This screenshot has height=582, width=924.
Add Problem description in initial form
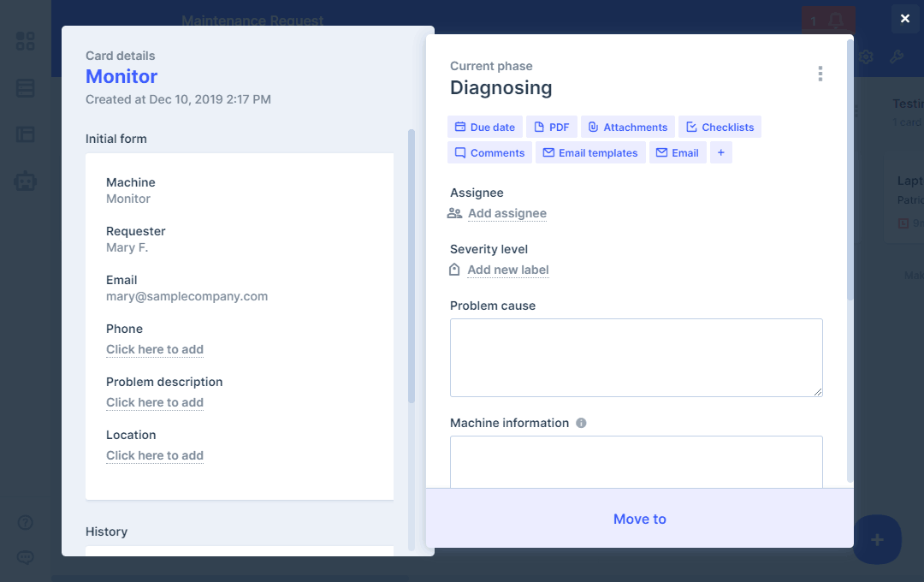[x=155, y=402]
